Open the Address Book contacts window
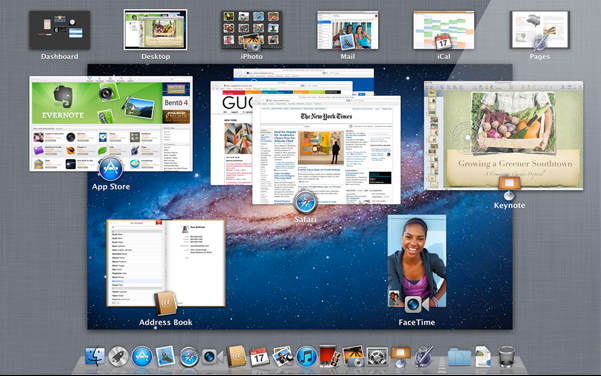601x376 pixels. tap(166, 263)
